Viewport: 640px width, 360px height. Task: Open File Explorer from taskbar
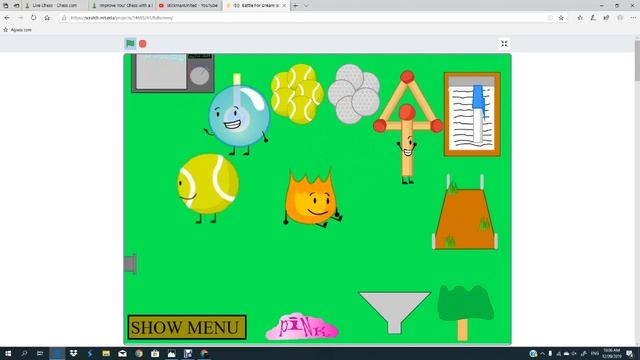(x=106, y=353)
